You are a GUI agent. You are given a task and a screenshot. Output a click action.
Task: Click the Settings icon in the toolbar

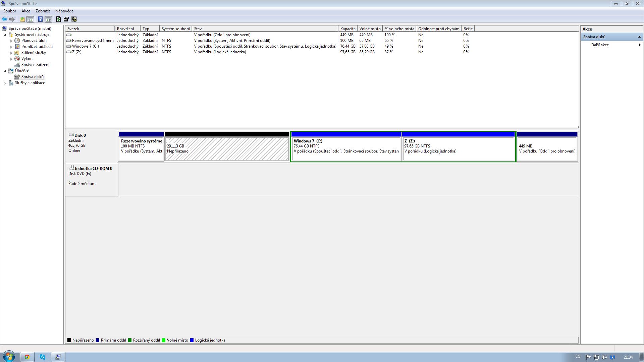[x=66, y=19]
